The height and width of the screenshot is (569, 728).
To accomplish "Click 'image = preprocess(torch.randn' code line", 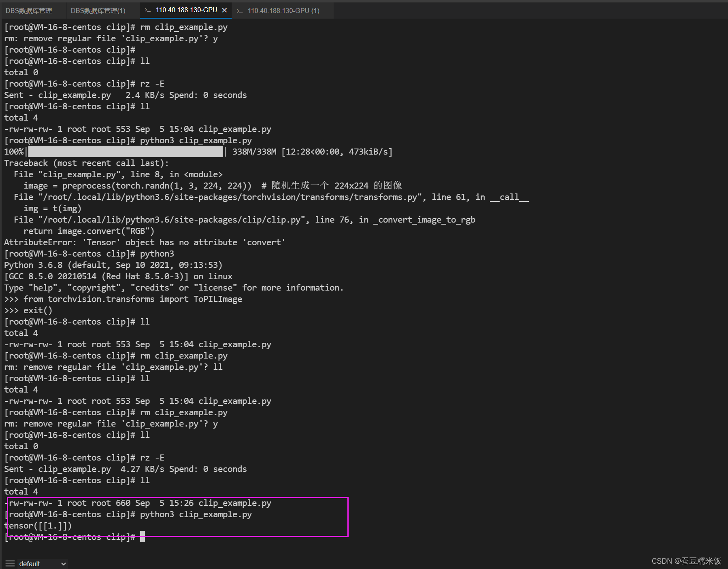I will pos(213,186).
